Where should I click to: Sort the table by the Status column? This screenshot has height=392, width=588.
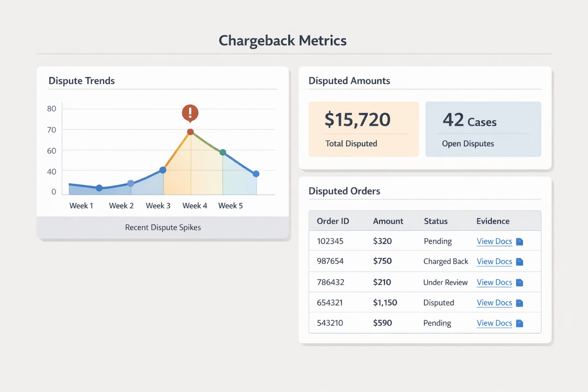pos(435,221)
